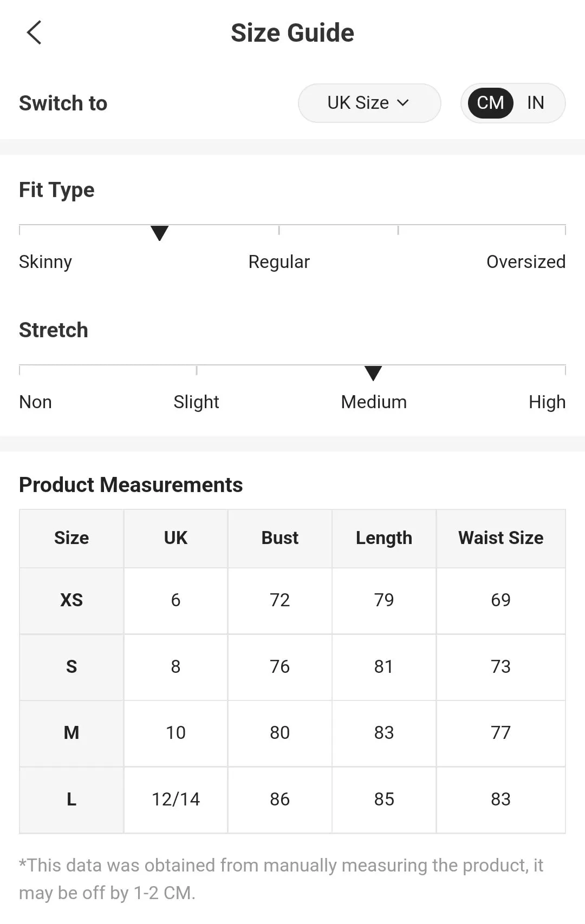Click the Waist Size column header
This screenshot has height=924, width=585.
[x=501, y=538]
